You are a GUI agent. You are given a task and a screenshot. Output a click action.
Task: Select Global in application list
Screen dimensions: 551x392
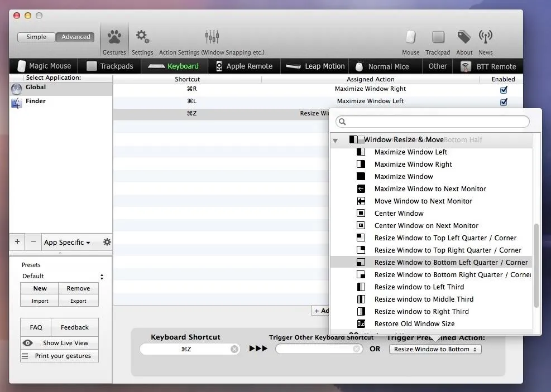point(61,89)
